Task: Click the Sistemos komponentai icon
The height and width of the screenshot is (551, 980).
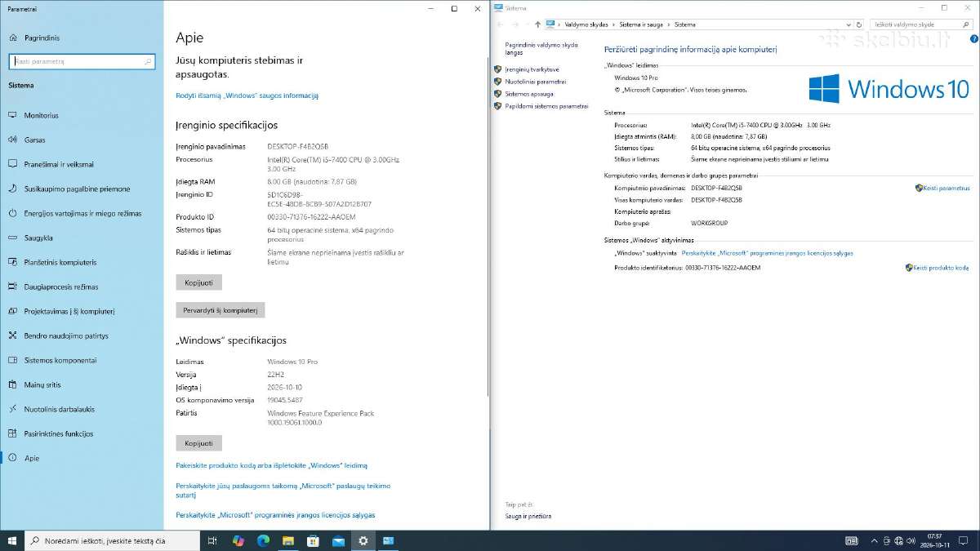Action: pyautogui.click(x=13, y=360)
